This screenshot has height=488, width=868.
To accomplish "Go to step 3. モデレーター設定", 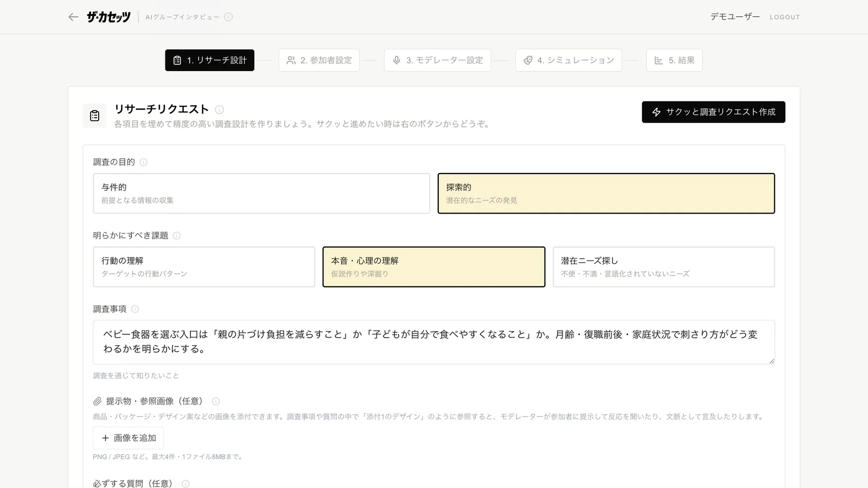I will tap(437, 60).
